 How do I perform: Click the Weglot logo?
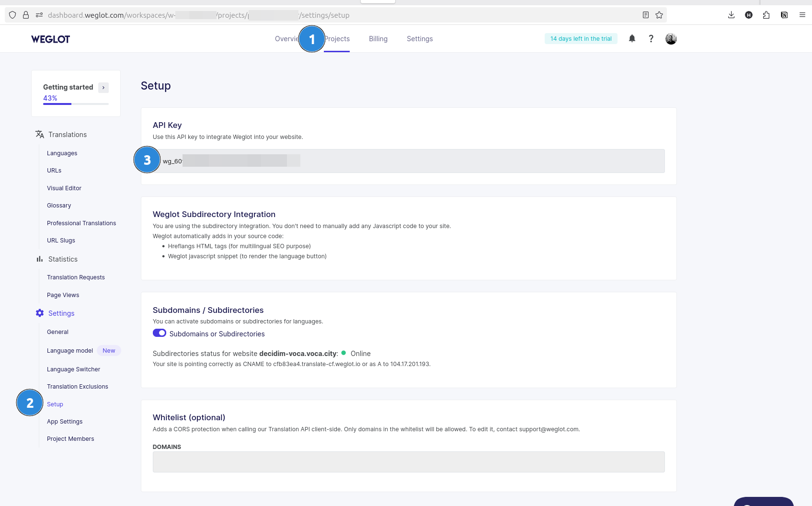click(x=50, y=39)
